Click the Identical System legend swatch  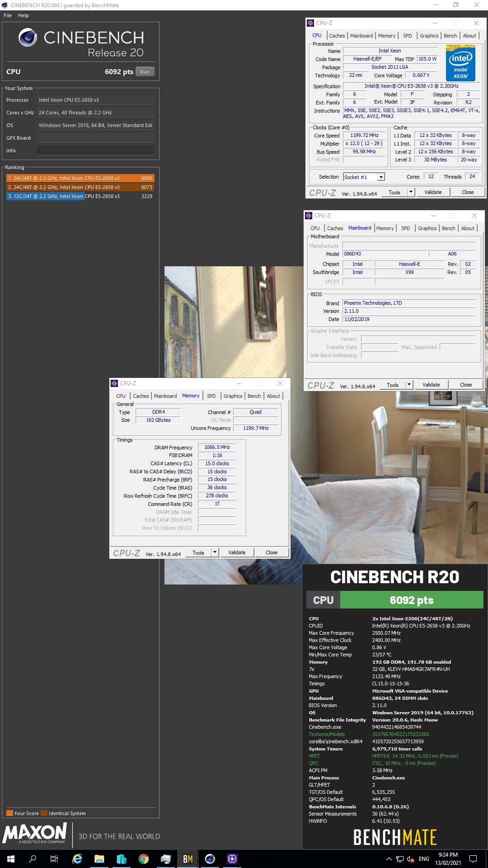point(44,813)
